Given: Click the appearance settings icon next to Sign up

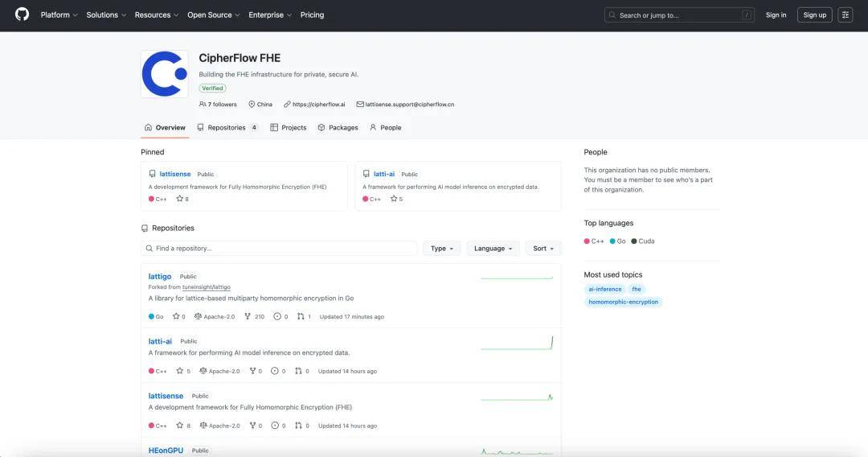Looking at the screenshot, I should pos(845,14).
